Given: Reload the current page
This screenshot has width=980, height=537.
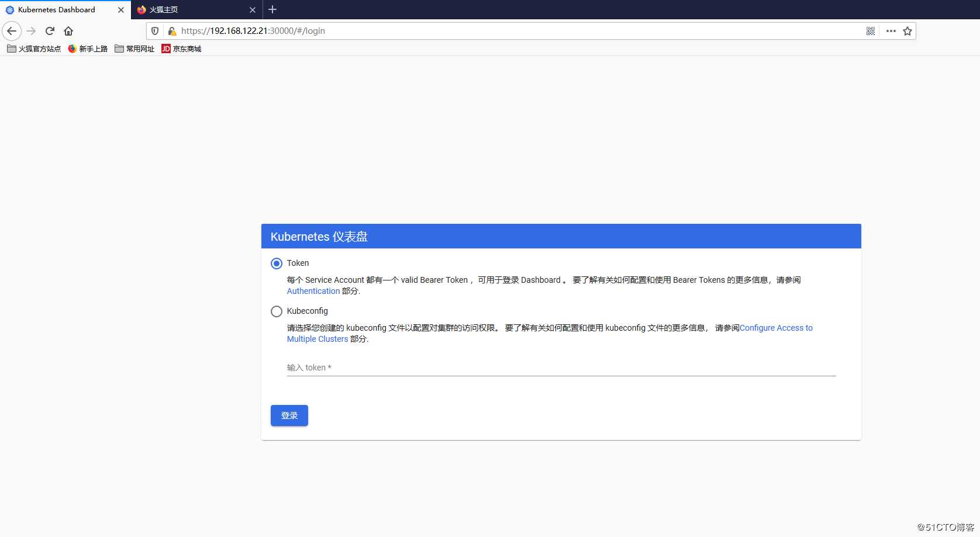Looking at the screenshot, I should pyautogui.click(x=50, y=31).
